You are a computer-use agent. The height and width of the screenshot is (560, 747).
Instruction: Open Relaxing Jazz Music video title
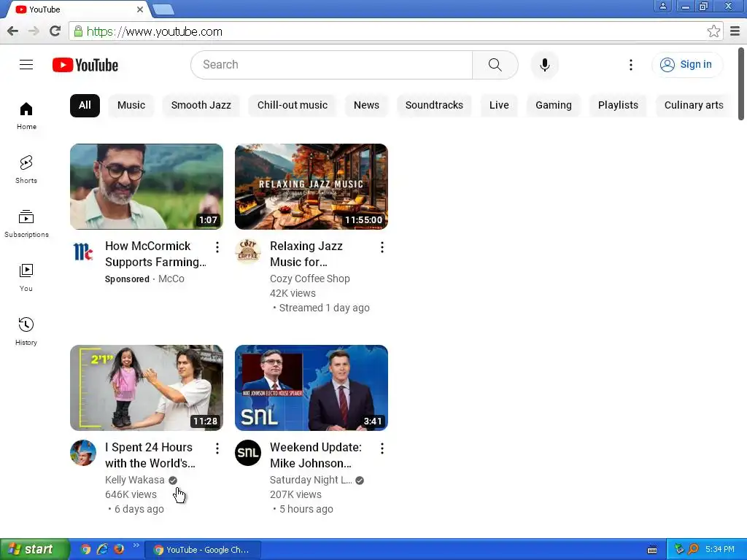[x=306, y=254]
